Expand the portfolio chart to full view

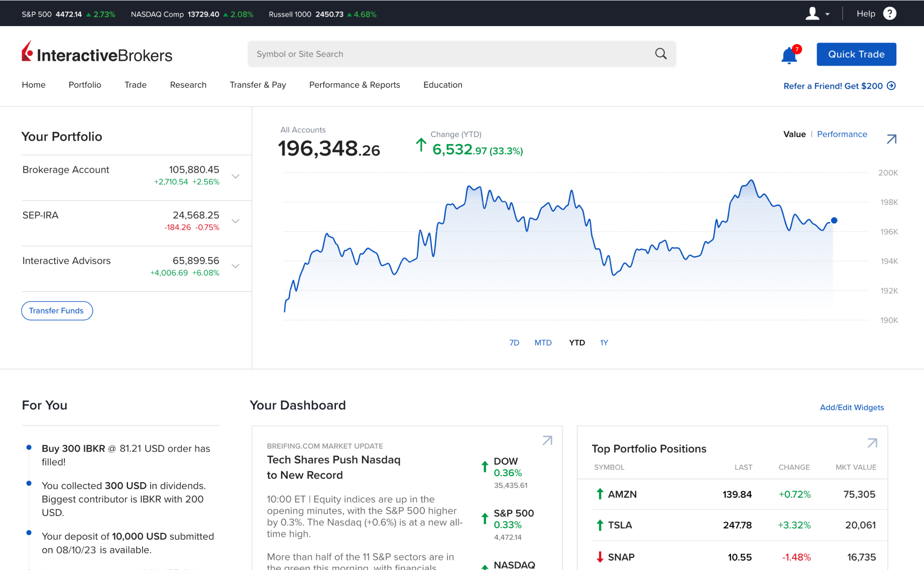pyautogui.click(x=891, y=139)
